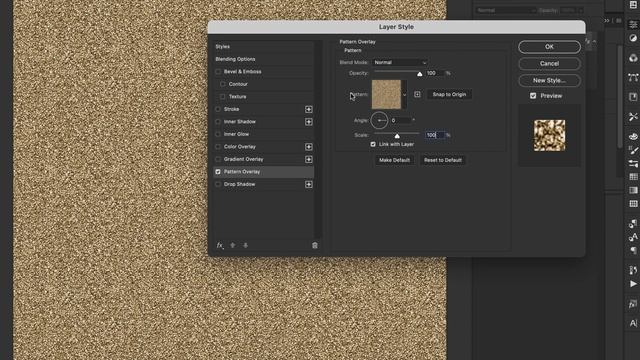Viewport: 640px width, 360px height.
Task: Click the delete effect trash icon
Action: [315, 245]
